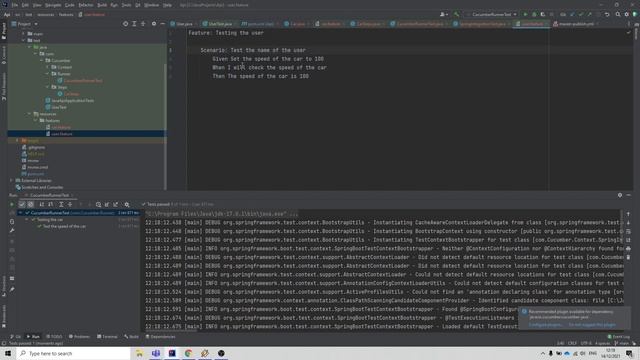Image resolution: width=640 pixels, height=360 pixels.
Task: Click Rerun green arrow in Run panel
Action: pyautogui.click(x=12, y=204)
